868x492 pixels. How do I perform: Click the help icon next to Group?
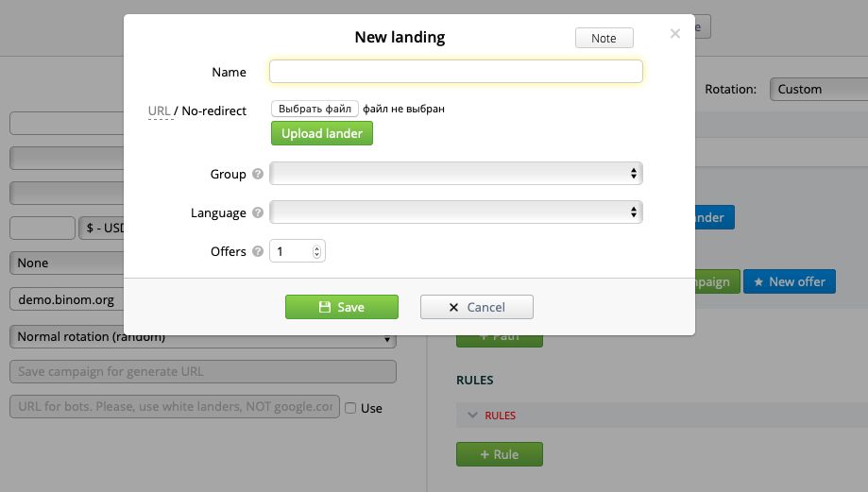click(256, 175)
